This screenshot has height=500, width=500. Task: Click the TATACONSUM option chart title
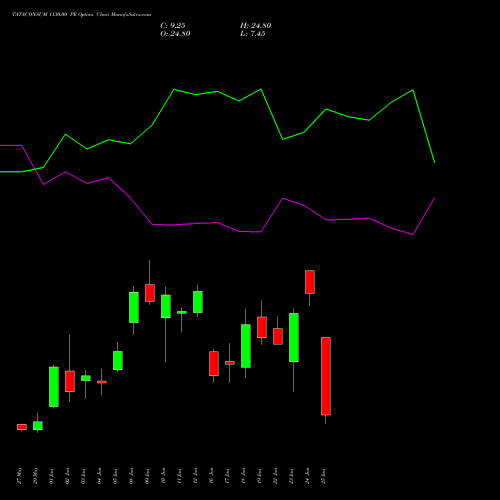pos(82,15)
